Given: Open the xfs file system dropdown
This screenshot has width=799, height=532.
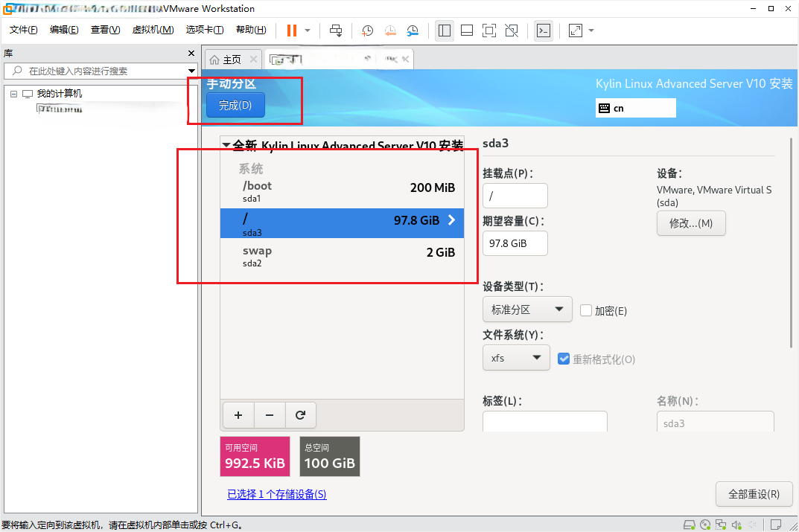Looking at the screenshot, I should coord(516,358).
